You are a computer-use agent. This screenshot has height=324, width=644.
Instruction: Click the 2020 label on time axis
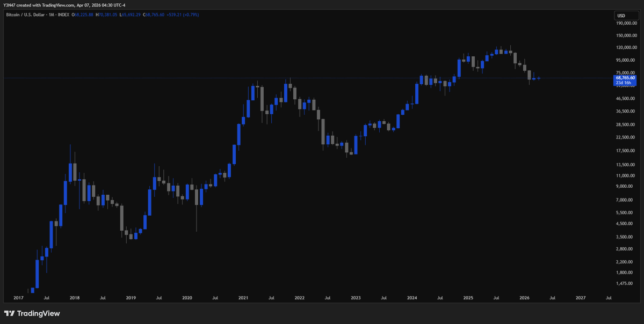(187, 298)
